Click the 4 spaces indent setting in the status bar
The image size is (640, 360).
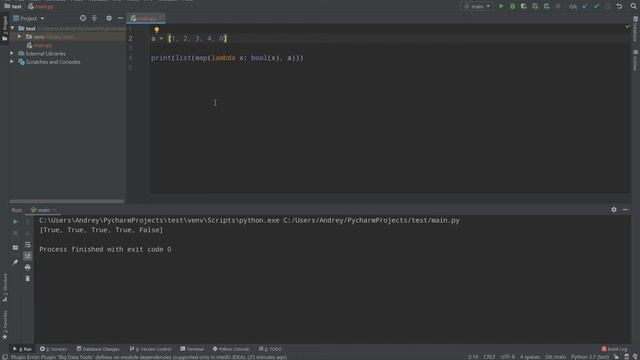529,357
